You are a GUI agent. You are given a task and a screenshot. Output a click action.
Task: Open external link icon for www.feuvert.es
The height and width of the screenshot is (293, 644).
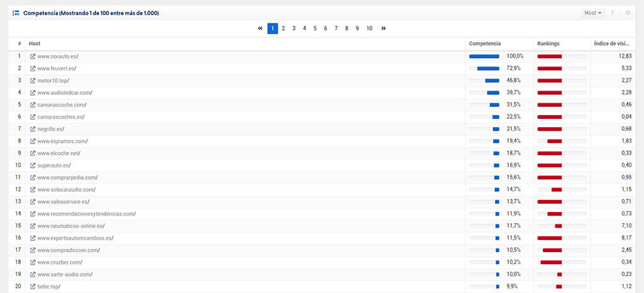point(33,69)
